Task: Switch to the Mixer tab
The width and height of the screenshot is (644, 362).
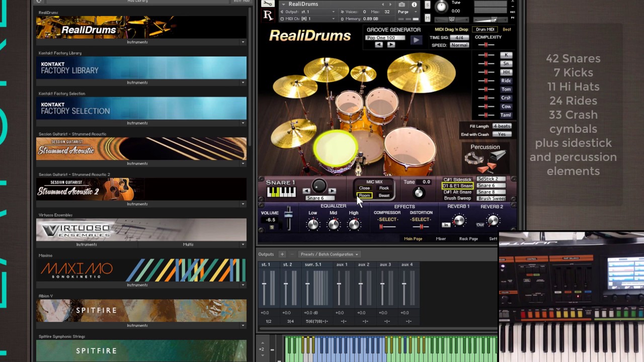Action: 441,239
